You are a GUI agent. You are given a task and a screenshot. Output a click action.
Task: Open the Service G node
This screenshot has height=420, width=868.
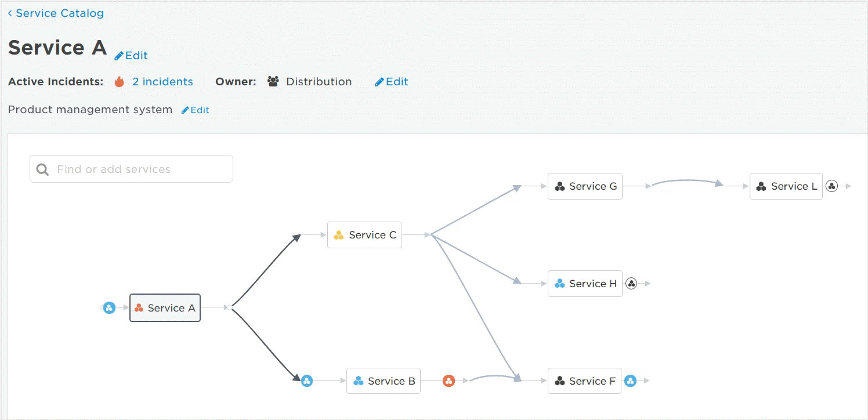(585, 186)
